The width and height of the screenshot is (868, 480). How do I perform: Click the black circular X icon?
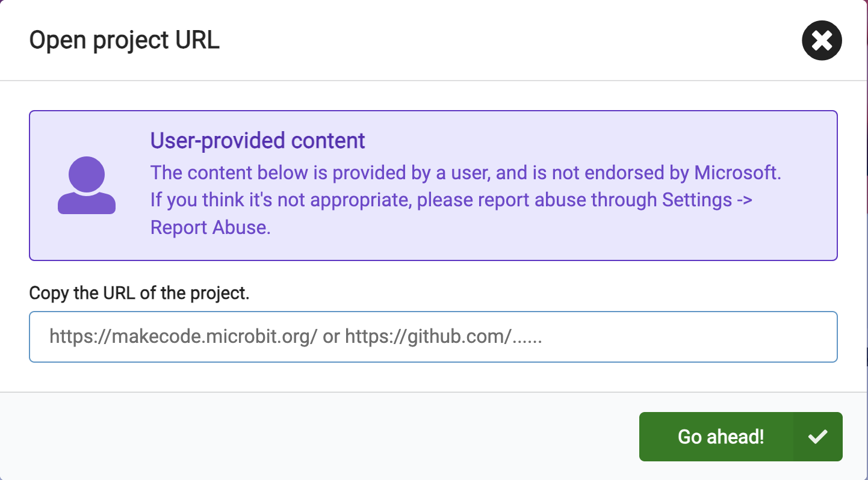822,40
